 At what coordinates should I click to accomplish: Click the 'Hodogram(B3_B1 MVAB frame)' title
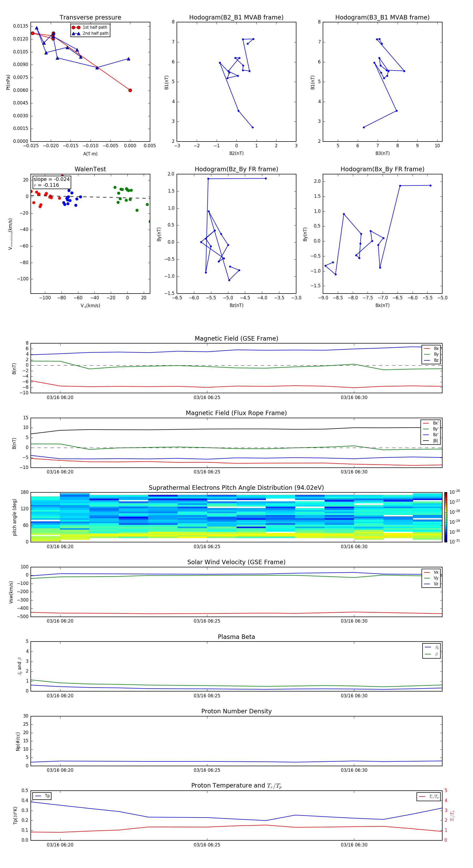tap(382, 18)
